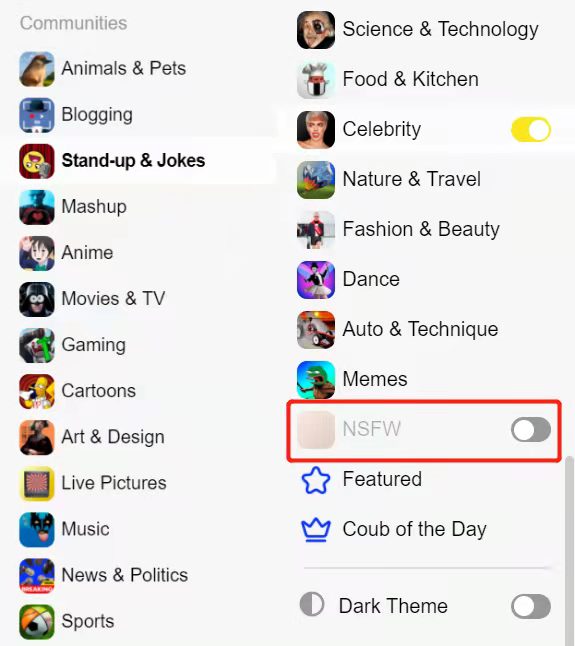Screen dimensions: 575x646
Task: Open the Blogging community icon
Action: (x=37, y=115)
